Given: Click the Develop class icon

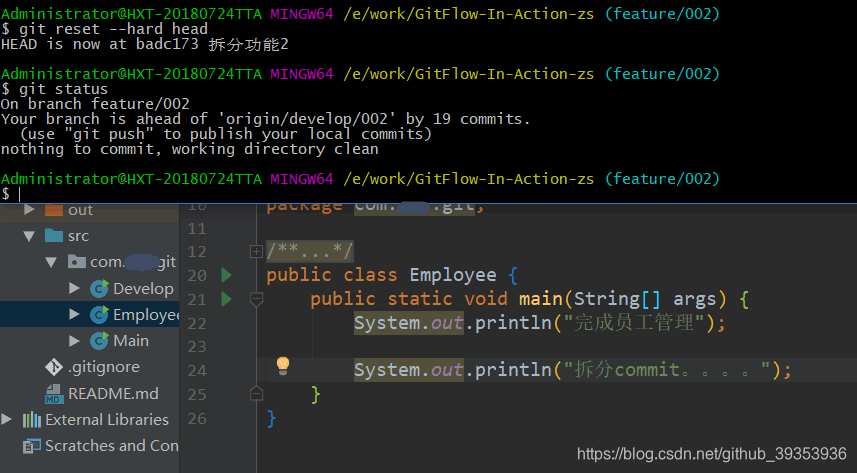Looking at the screenshot, I should point(99,288).
